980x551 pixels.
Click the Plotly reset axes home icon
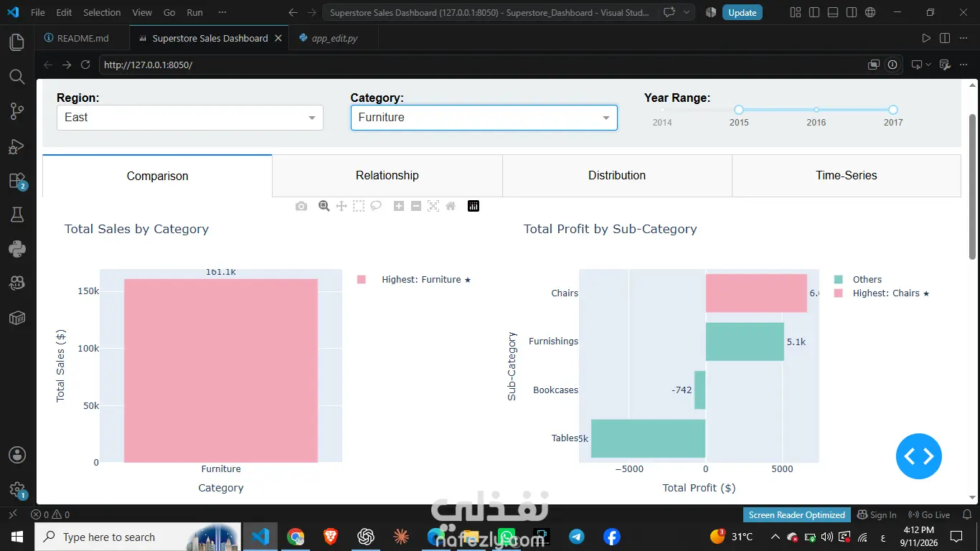pyautogui.click(x=451, y=206)
